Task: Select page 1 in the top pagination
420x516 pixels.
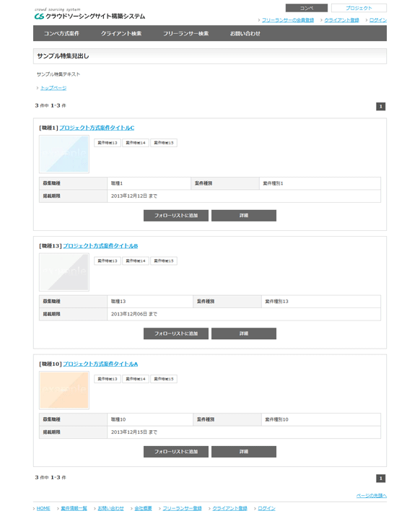Action: coord(381,106)
